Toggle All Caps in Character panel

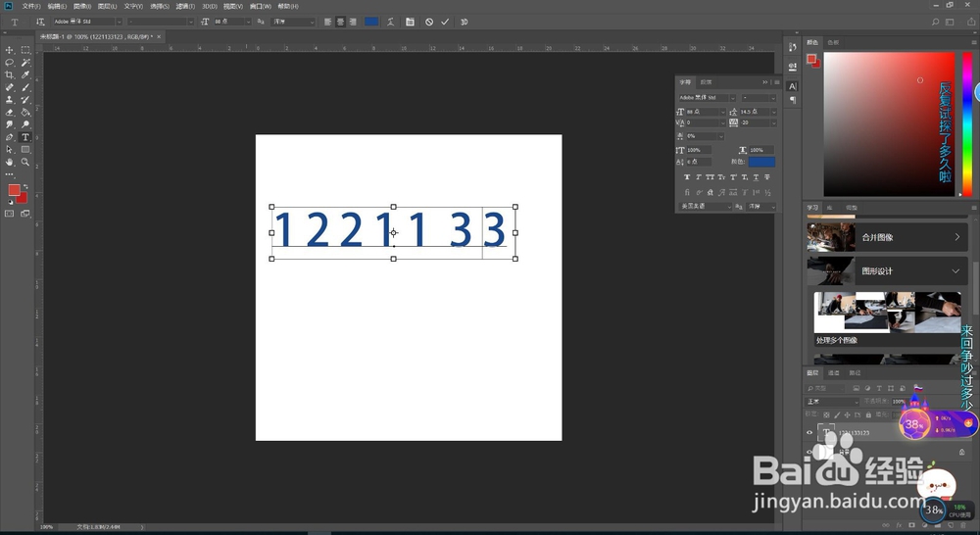[710, 177]
